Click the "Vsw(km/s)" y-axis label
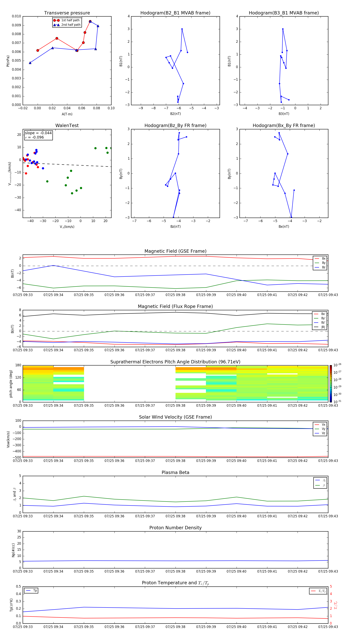 point(8,439)
